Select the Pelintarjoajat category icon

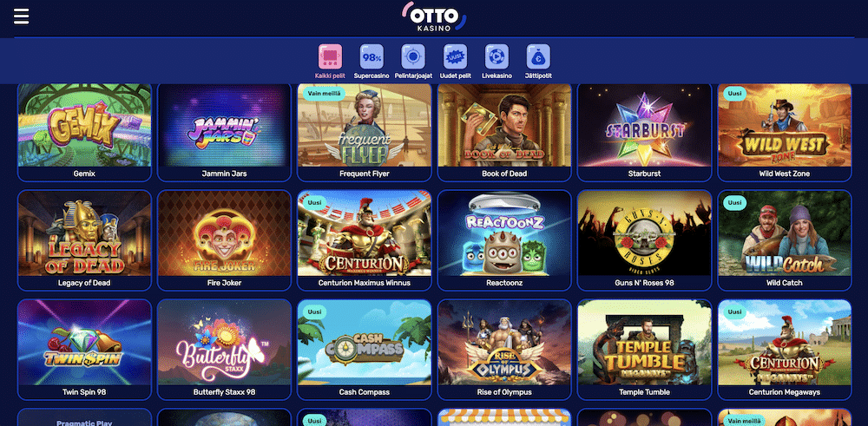coord(413,56)
